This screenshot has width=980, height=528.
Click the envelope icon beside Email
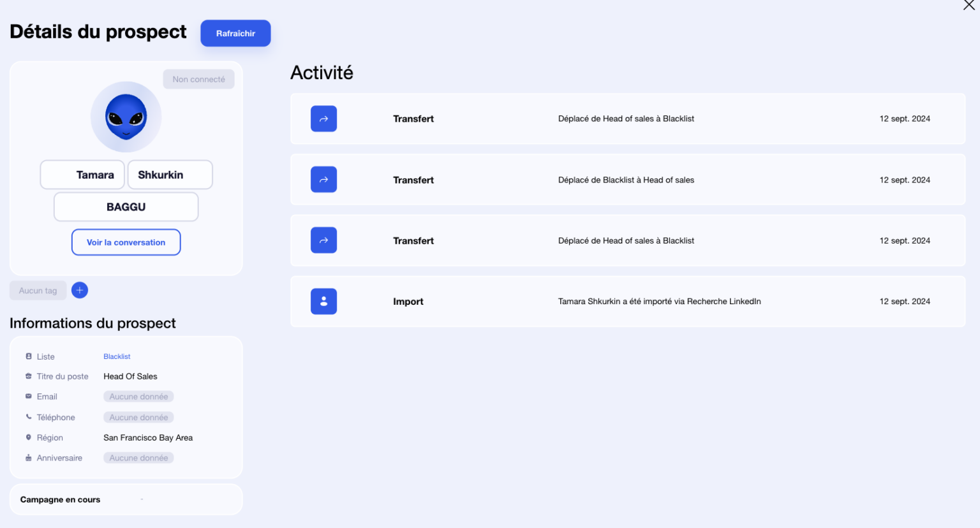coord(29,397)
